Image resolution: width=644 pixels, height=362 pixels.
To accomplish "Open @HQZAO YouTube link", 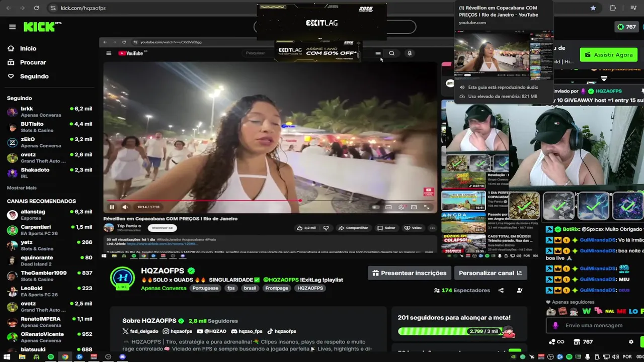I will (x=212, y=331).
